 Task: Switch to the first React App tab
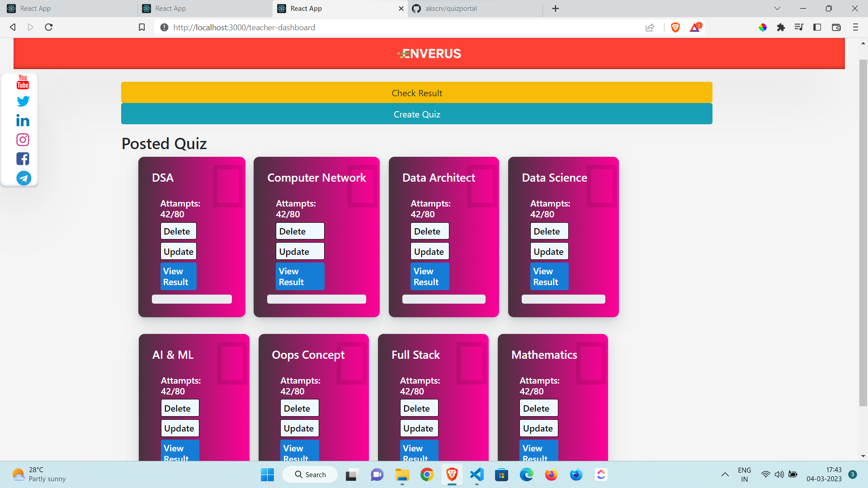[x=69, y=9]
